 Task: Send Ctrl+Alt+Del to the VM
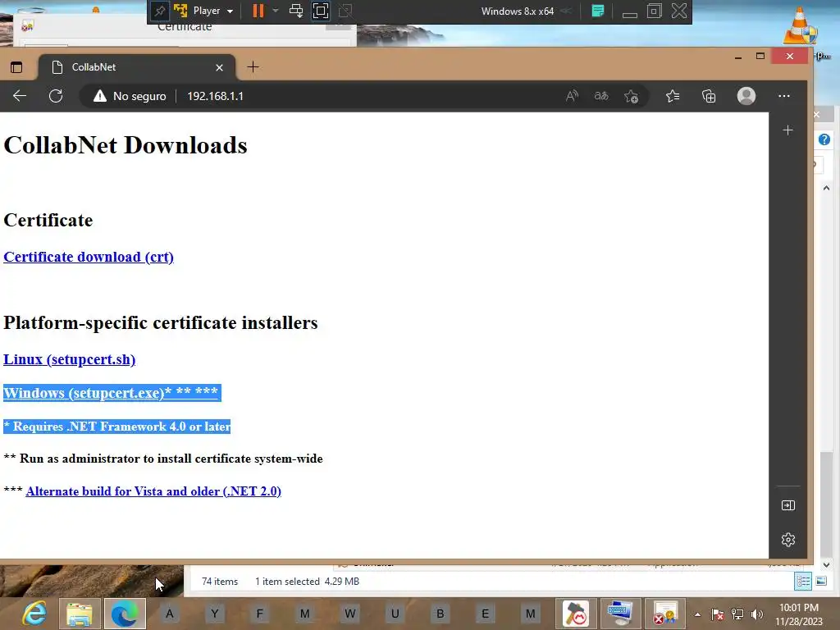(295, 11)
